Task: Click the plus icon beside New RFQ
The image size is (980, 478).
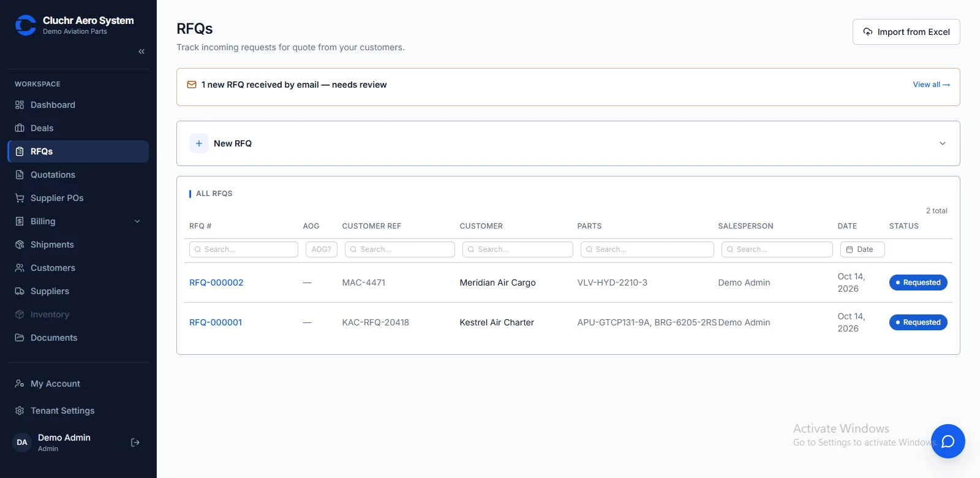Action: click(x=199, y=143)
